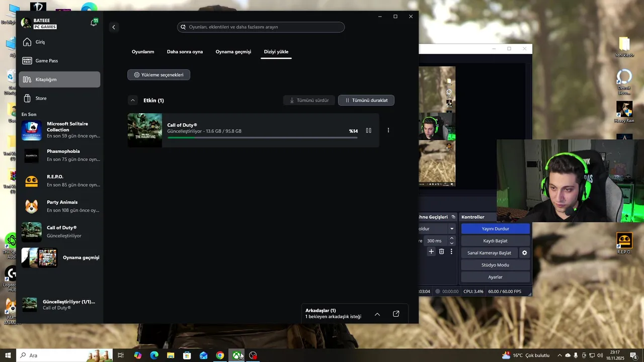This screenshot has height=362, width=644.
Task: Launch Copilot from the taskbar
Action: point(138,355)
